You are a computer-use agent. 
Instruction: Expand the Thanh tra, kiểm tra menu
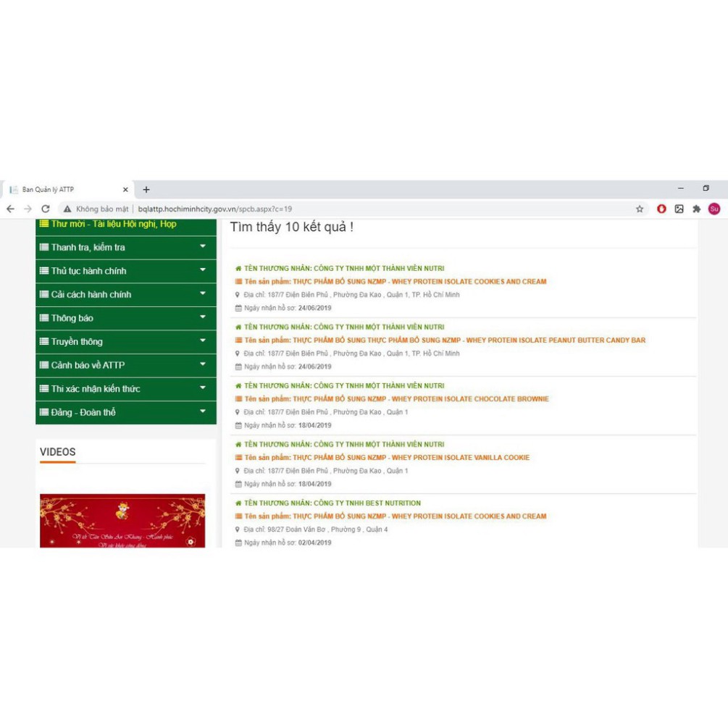click(x=125, y=248)
